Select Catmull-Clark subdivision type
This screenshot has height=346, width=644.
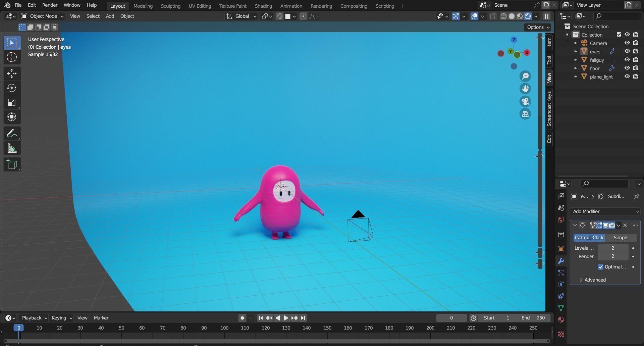(589, 238)
